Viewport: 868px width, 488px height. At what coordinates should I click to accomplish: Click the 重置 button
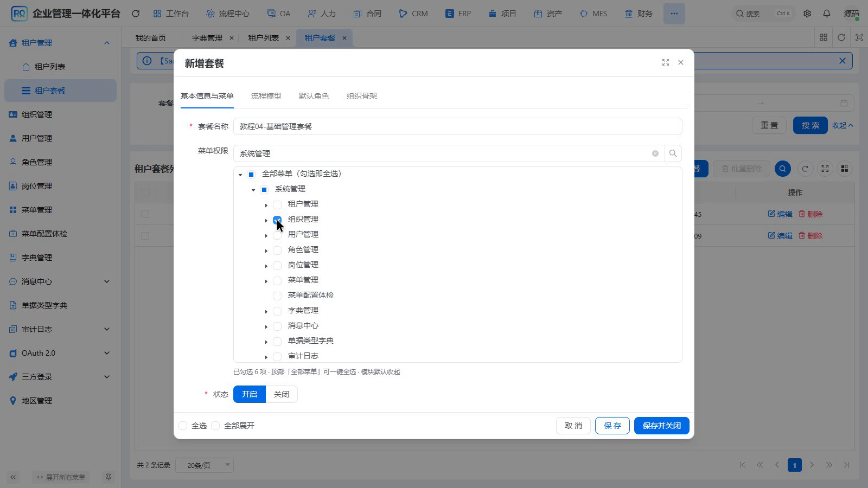point(769,125)
